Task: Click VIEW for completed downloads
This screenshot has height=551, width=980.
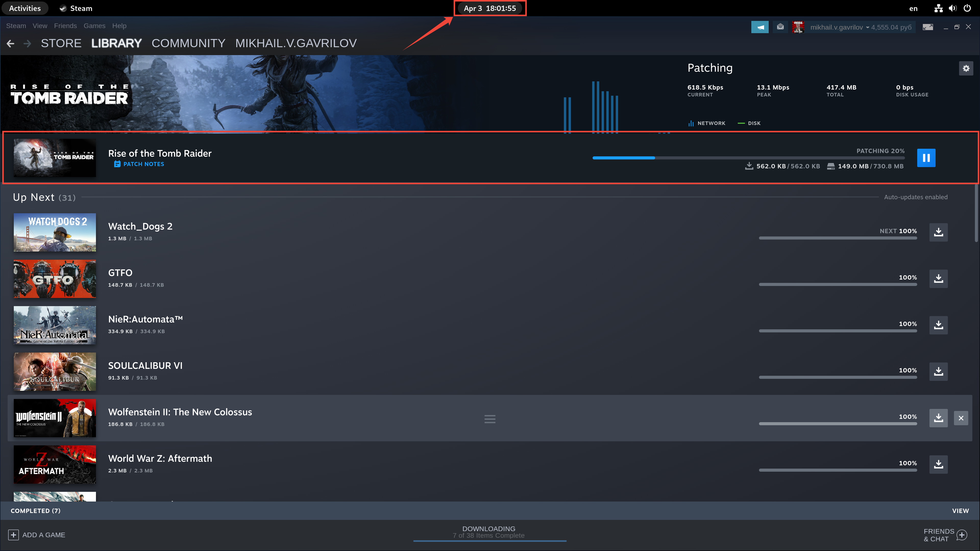Action: [960, 511]
